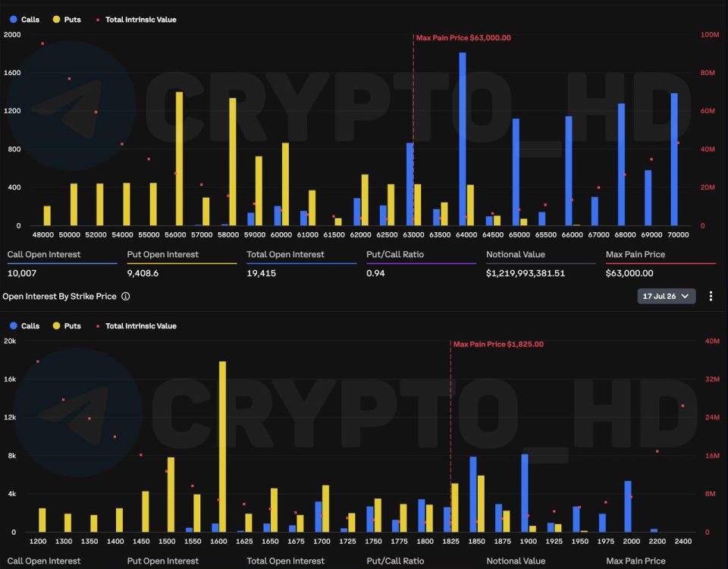Viewport: 728px width, 569px height.
Task: Click the tallest yellow put bar at 1600
Action: tap(222, 447)
